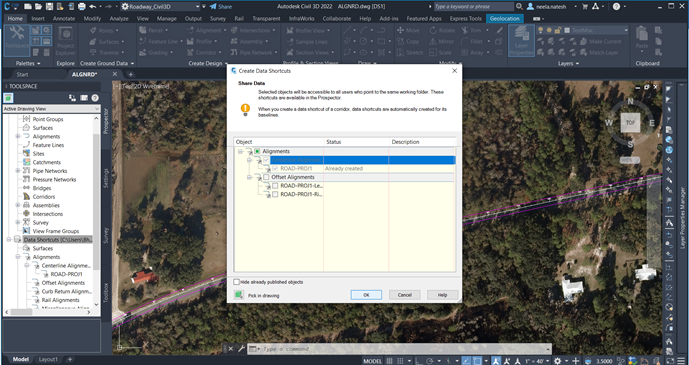Open Layer Properties in the ribbon

pyautogui.click(x=521, y=40)
